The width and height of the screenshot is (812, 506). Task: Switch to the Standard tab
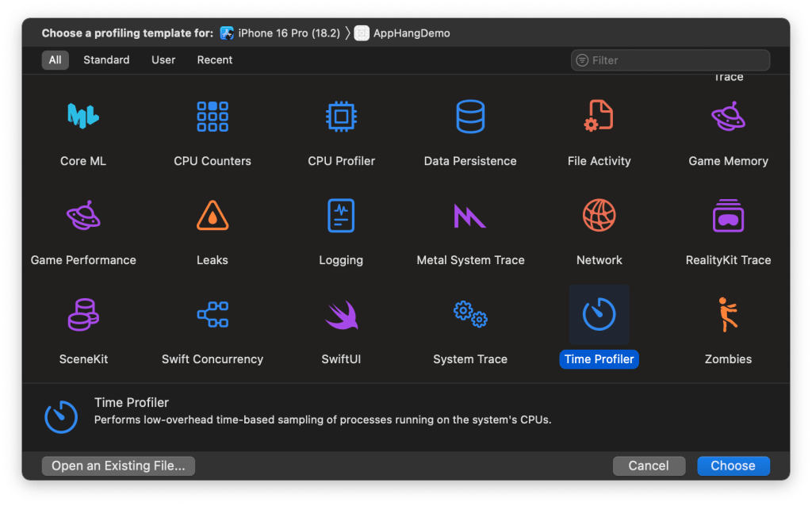tap(106, 60)
